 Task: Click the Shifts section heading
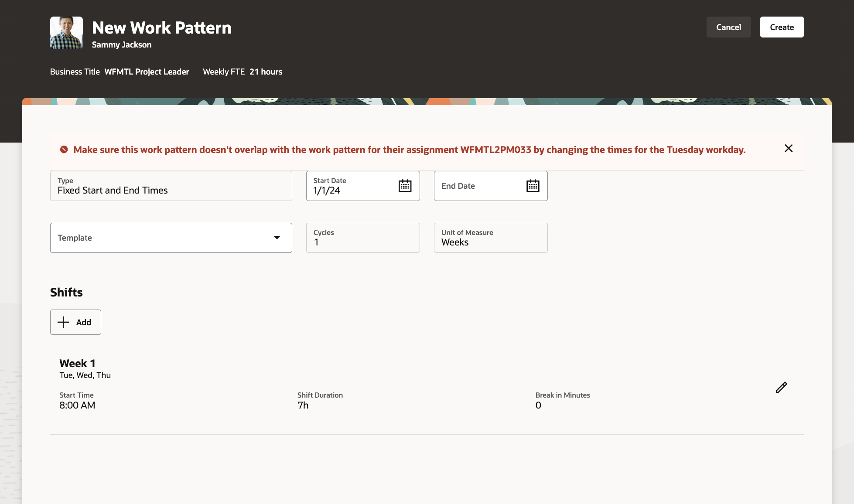click(x=66, y=292)
